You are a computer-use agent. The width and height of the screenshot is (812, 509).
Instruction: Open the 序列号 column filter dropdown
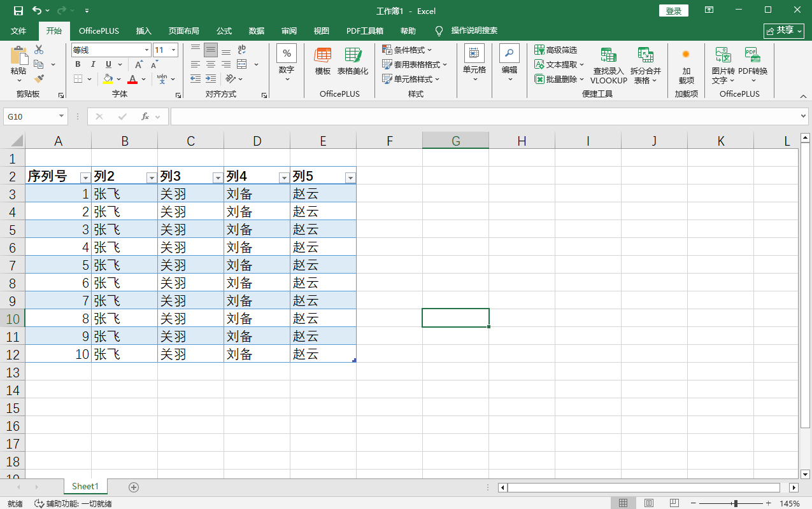pyautogui.click(x=85, y=178)
